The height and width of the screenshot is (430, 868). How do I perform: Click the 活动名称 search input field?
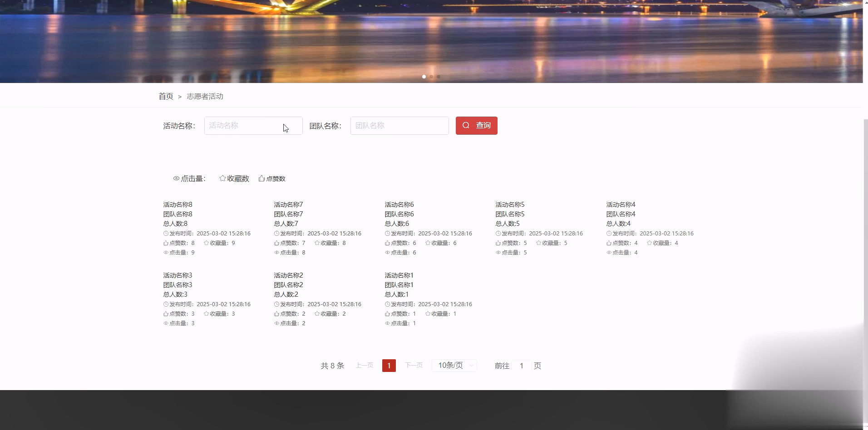click(x=253, y=125)
